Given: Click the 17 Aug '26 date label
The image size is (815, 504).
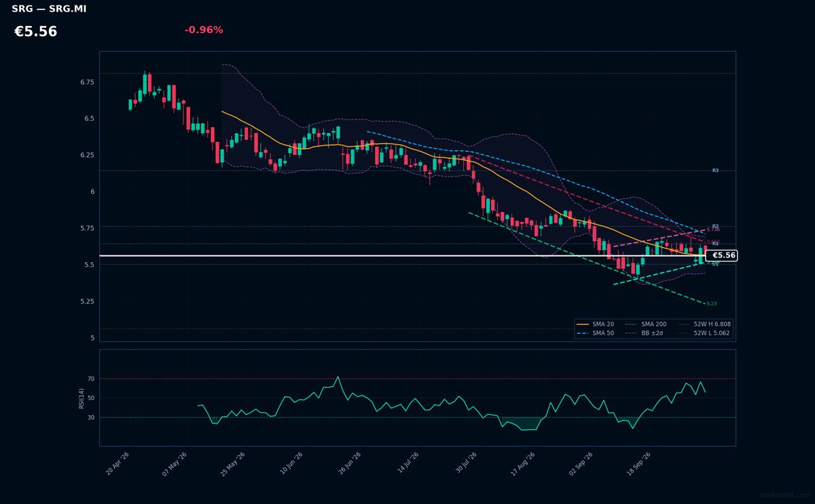Looking at the screenshot, I should tap(522, 463).
